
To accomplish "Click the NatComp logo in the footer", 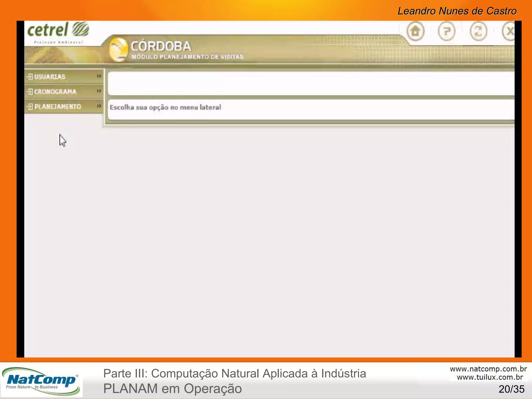I will [42, 381].
